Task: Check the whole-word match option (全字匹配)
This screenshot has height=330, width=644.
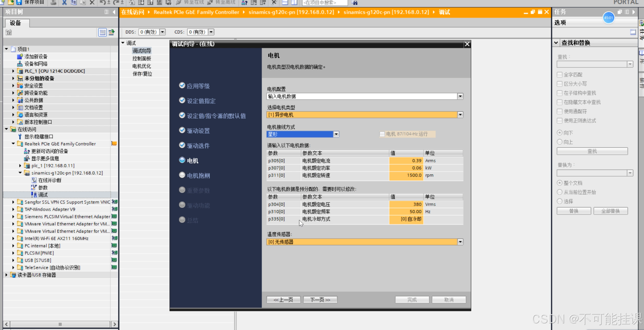Action: pyautogui.click(x=560, y=75)
